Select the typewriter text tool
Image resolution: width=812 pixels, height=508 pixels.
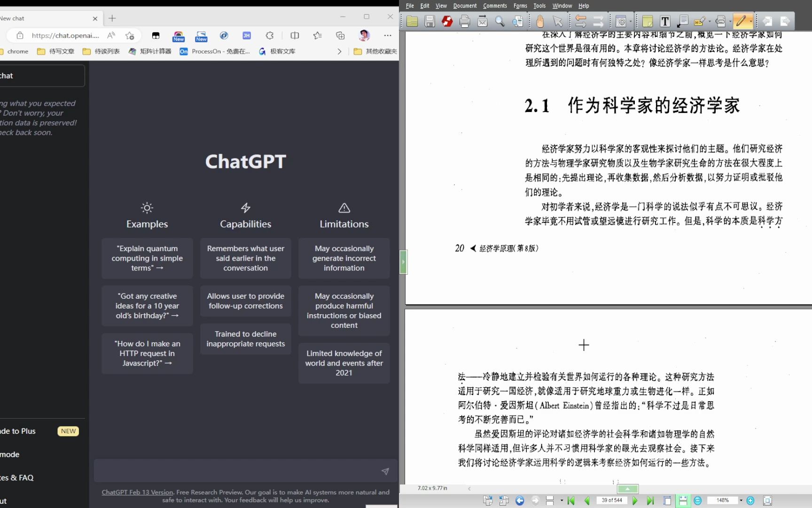pyautogui.click(x=665, y=21)
